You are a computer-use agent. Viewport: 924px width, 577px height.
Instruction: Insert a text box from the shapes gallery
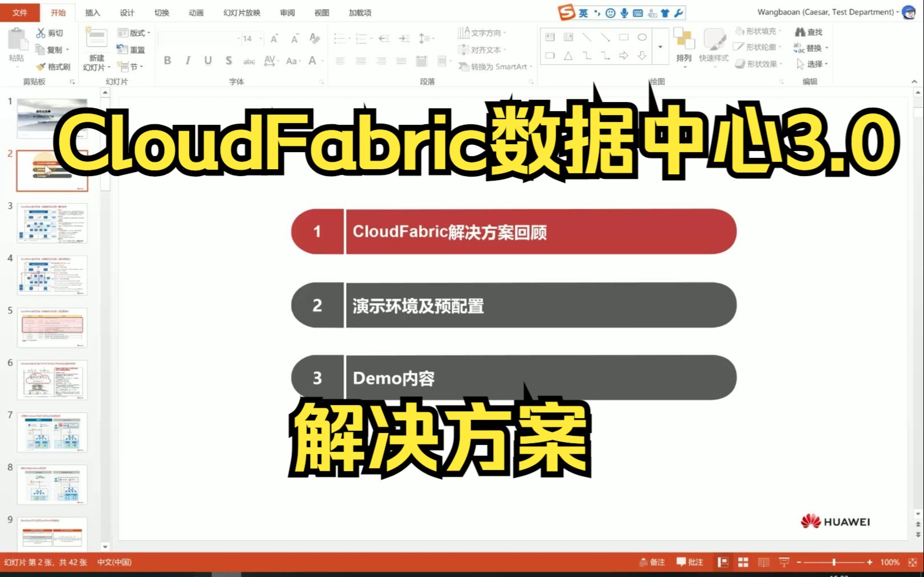tap(550, 37)
